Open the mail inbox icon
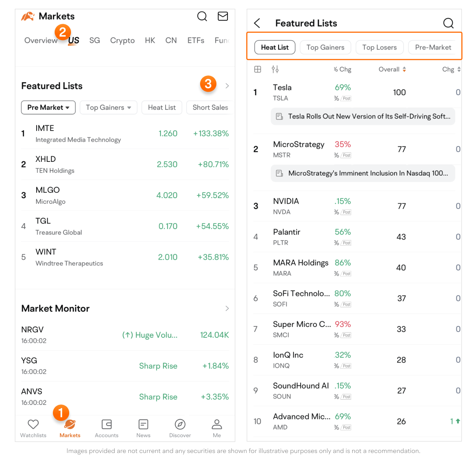 [x=223, y=16]
